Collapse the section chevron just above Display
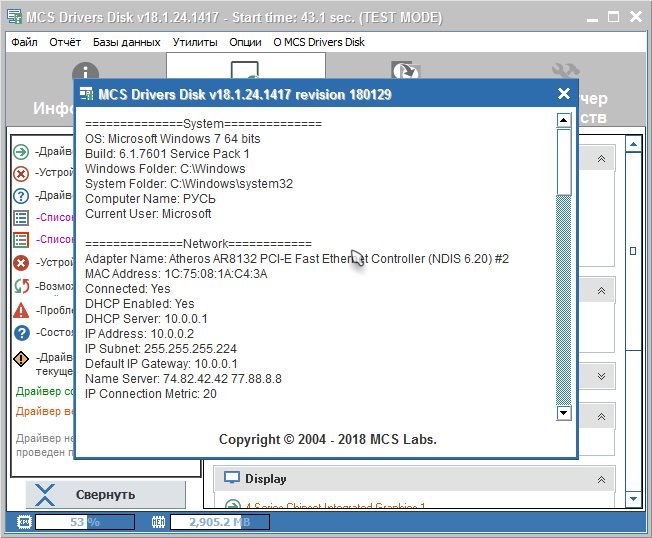The height and width of the screenshot is (538, 652). pyautogui.click(x=601, y=417)
